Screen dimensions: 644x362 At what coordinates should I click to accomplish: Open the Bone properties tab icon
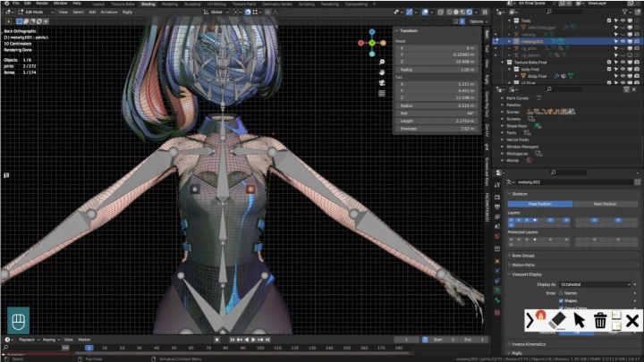497,300
